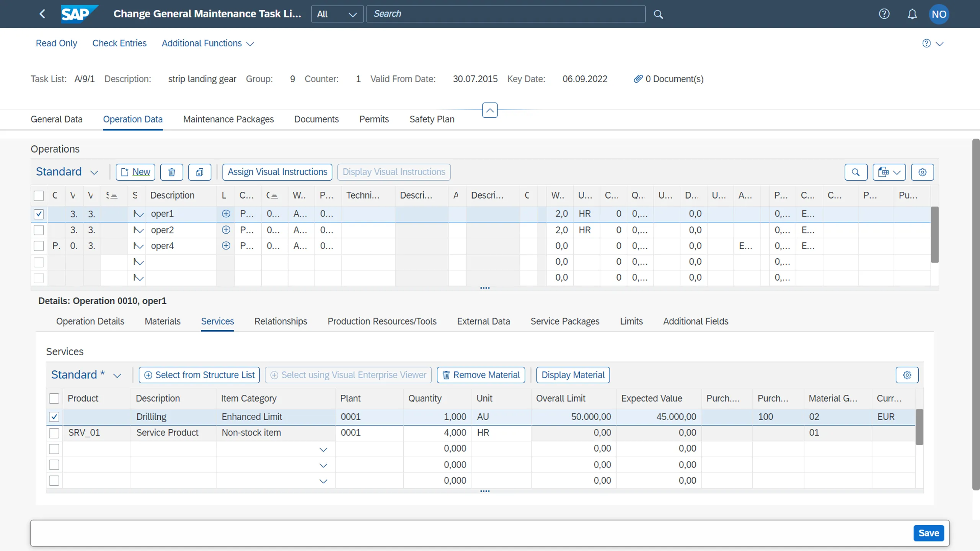Click the plus icon in the oper1 row
The width and height of the screenshot is (980, 551).
226,214
